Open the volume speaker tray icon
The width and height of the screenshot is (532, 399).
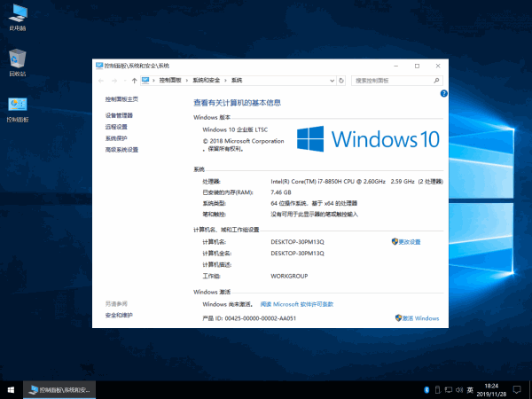coord(459,390)
